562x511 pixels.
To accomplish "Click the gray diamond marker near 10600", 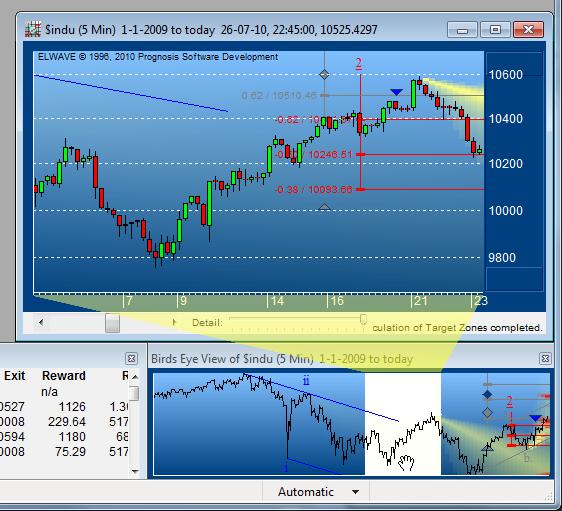I will tap(324, 75).
